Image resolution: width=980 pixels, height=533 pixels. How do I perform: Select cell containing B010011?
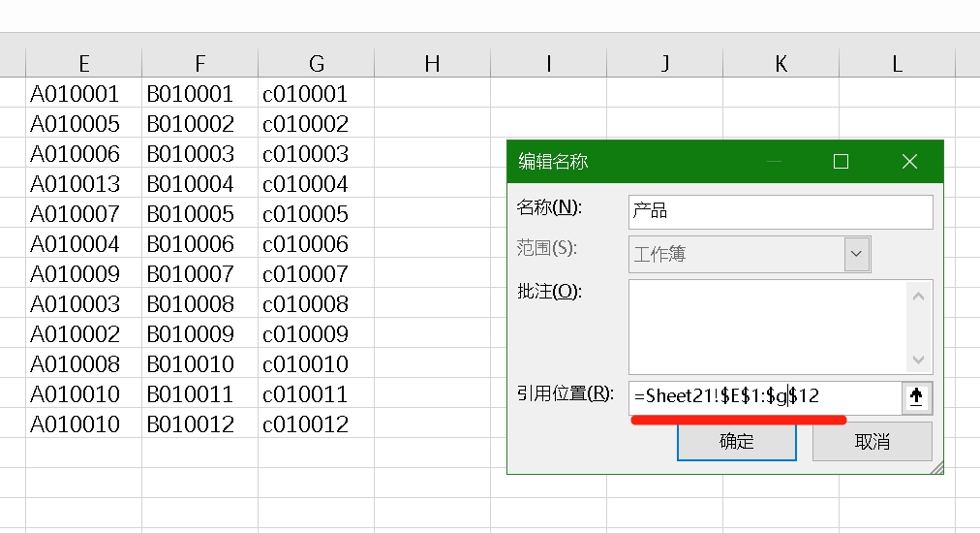[x=200, y=393]
